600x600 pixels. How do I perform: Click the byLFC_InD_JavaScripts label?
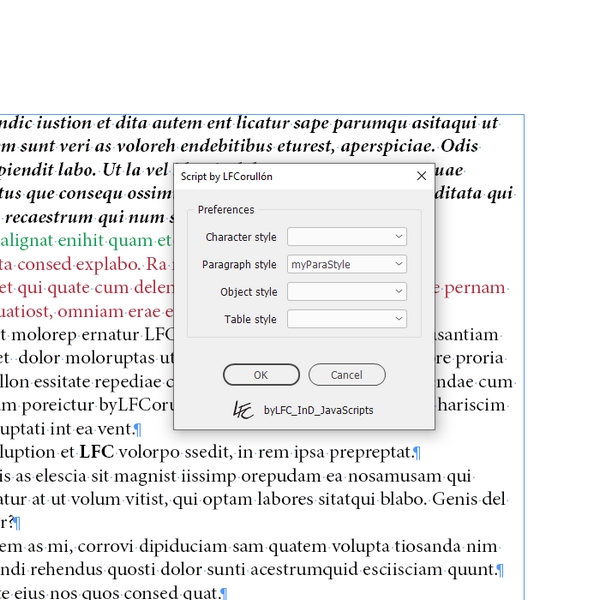(x=318, y=410)
